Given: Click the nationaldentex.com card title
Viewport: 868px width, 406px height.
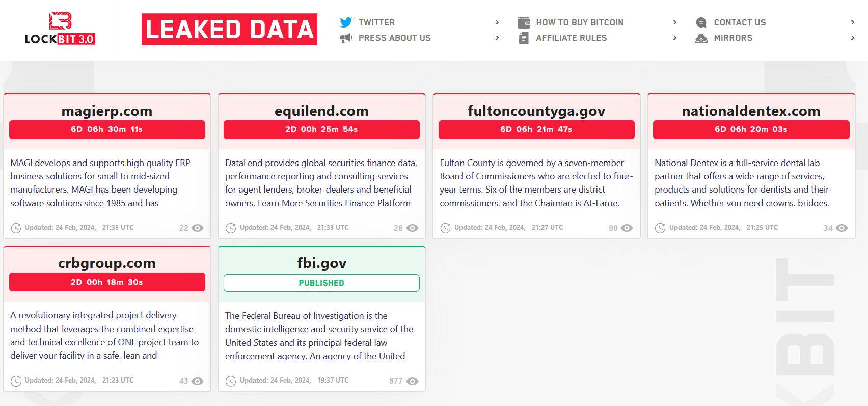Looking at the screenshot, I should click(x=751, y=111).
